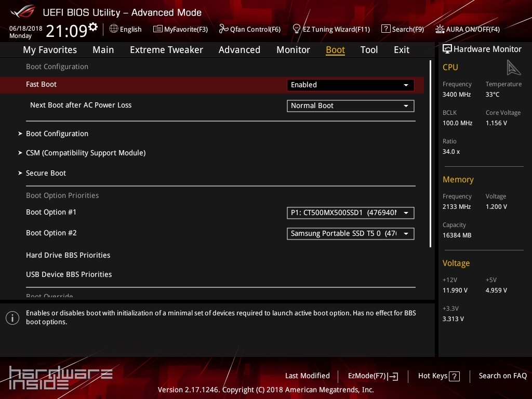This screenshot has height=399, width=532.
Task: Launch Qfan Control(F6)
Action: [255, 29]
